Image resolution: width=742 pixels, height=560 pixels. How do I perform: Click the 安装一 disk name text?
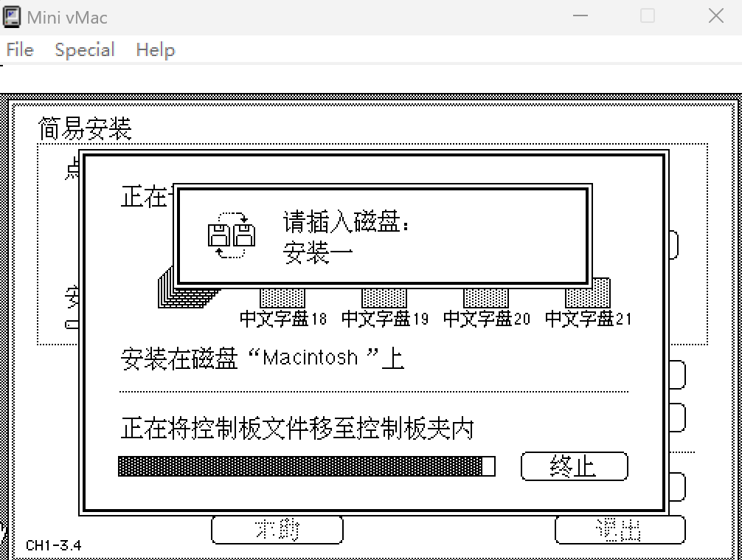point(318,254)
